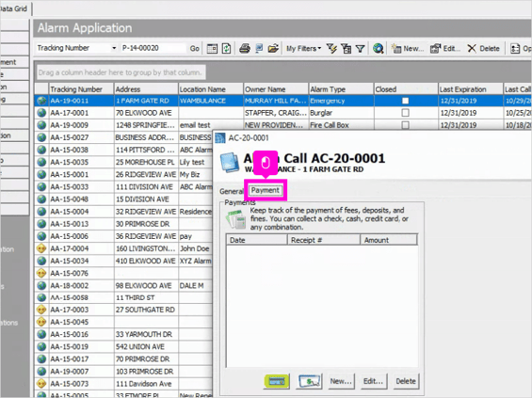Expand the My Filters dropdown
The image size is (532, 398).
(303, 49)
